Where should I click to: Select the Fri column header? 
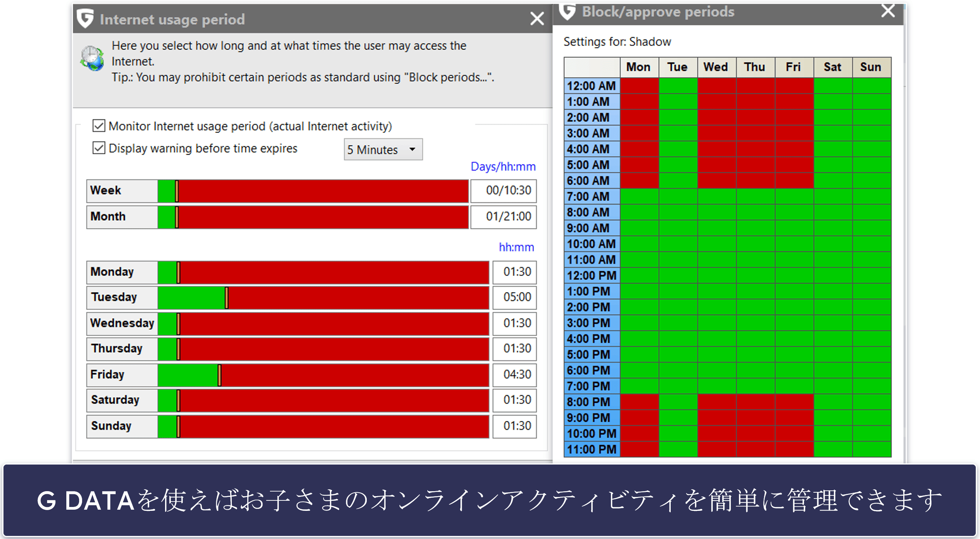[794, 67]
